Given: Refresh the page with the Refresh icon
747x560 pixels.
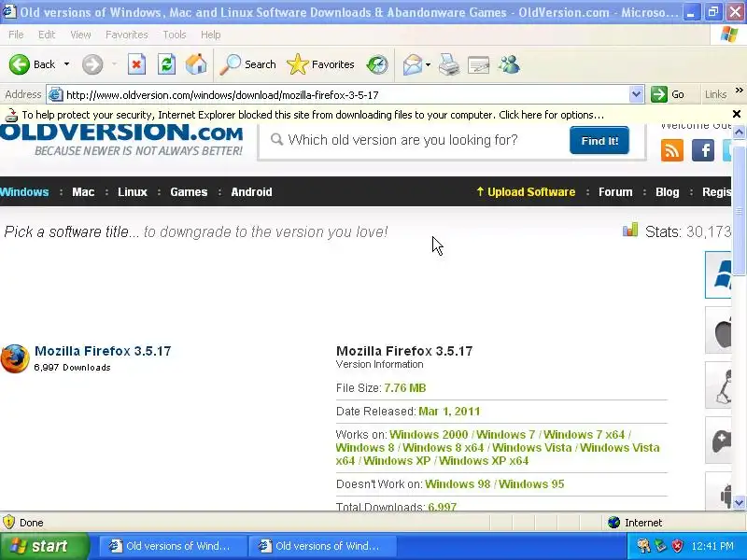Looking at the screenshot, I should pos(167,64).
